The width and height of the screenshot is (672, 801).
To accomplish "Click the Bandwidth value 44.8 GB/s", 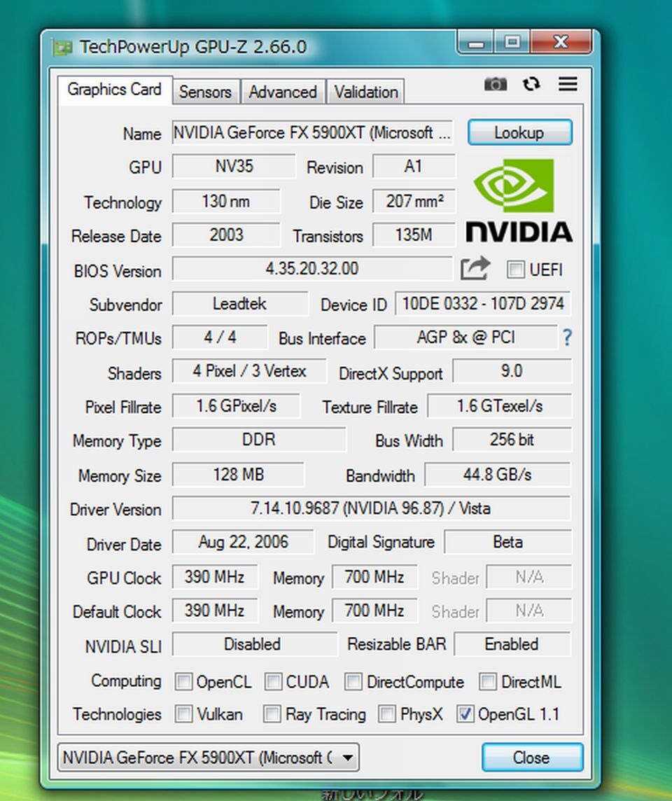I will pyautogui.click(x=498, y=475).
